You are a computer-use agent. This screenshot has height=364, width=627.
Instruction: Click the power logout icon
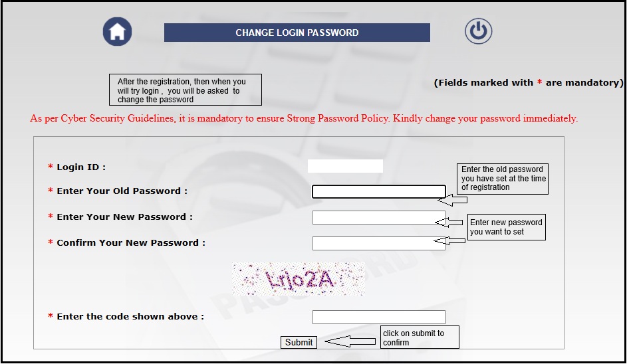pyautogui.click(x=478, y=31)
